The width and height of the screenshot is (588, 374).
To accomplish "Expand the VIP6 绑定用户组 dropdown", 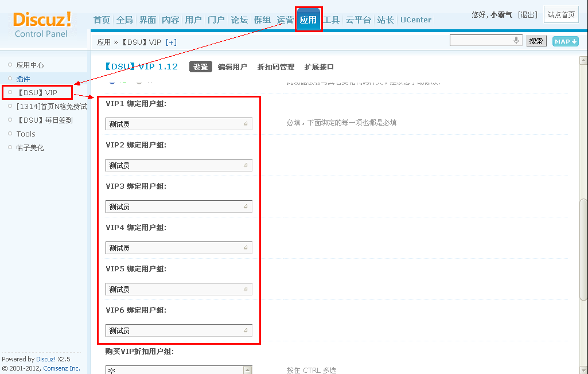I will (179, 330).
